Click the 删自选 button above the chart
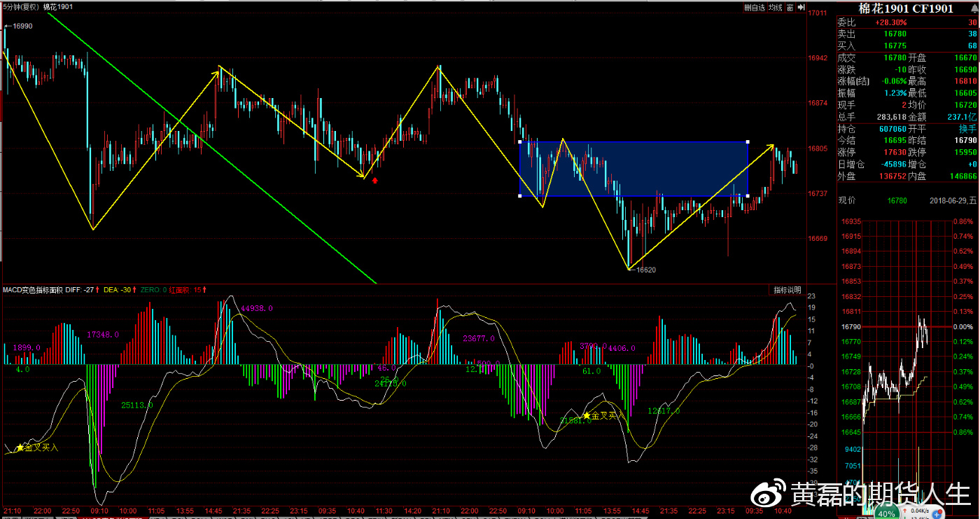The height and width of the screenshot is (519, 980). coord(754,7)
